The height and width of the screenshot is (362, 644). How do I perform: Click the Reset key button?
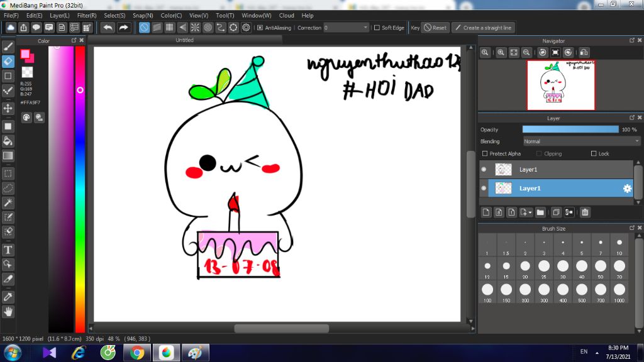pos(435,28)
